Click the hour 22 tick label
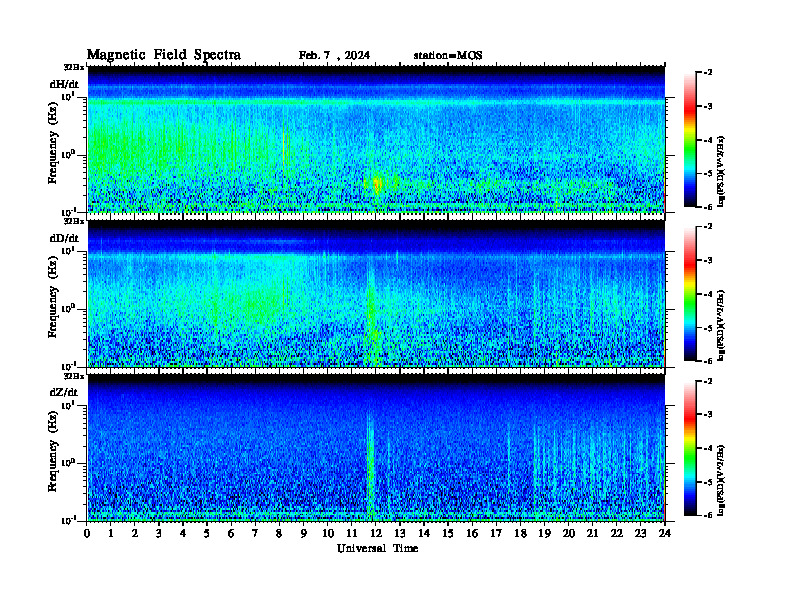This screenshot has height=612, width=792. coord(617,534)
